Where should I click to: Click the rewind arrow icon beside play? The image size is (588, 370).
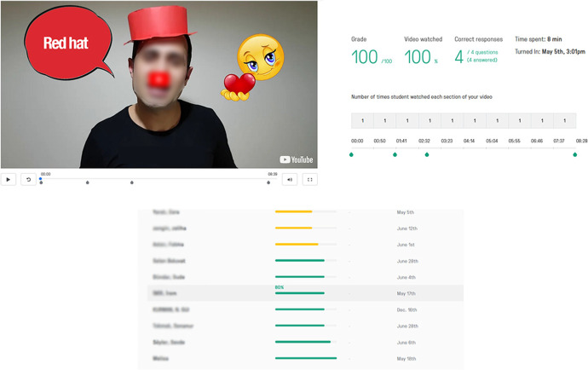(x=27, y=180)
